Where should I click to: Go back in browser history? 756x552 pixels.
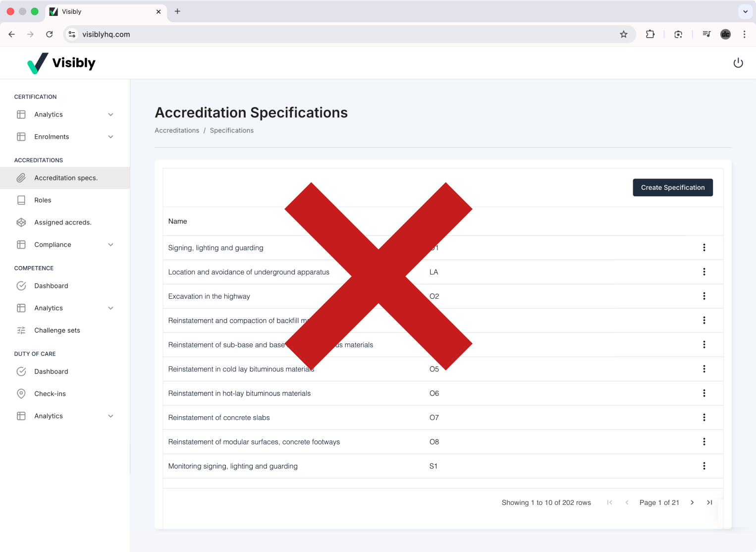pyautogui.click(x=12, y=34)
